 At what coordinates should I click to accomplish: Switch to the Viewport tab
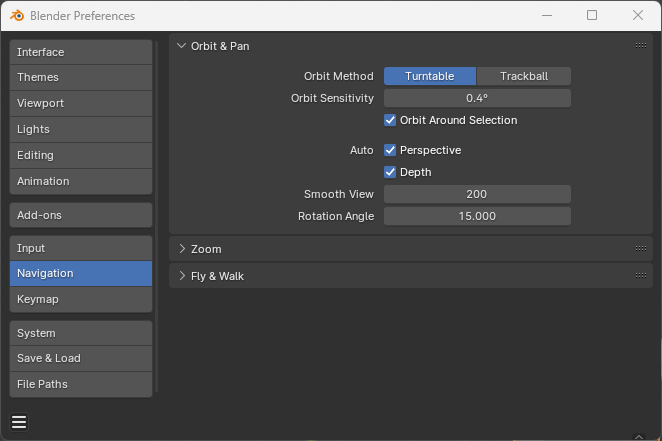point(81,103)
